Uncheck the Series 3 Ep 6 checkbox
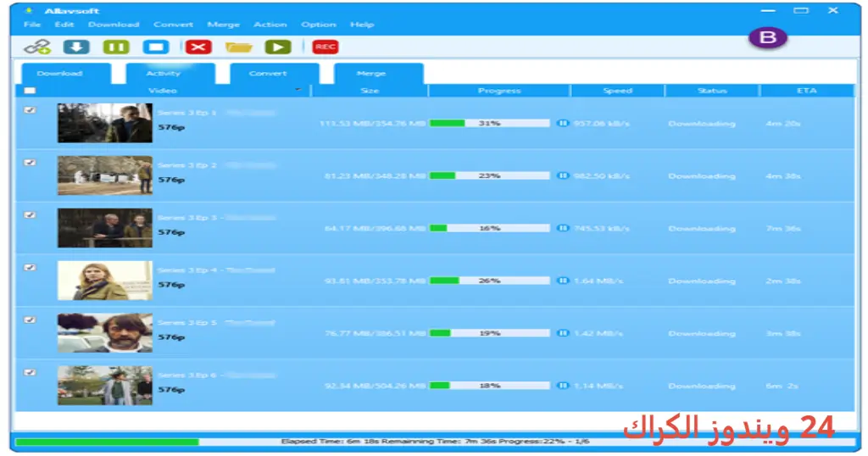The image size is (868, 456). pyautogui.click(x=30, y=372)
